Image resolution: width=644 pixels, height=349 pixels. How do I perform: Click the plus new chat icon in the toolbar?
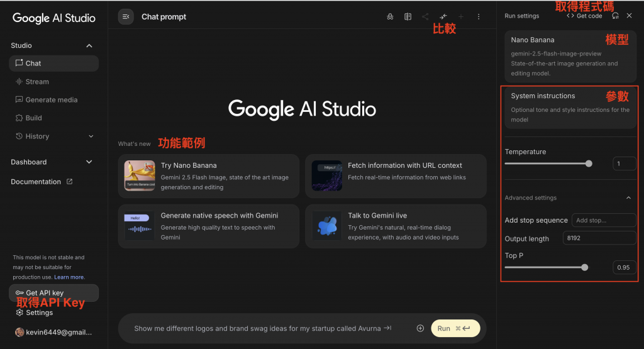point(461,17)
